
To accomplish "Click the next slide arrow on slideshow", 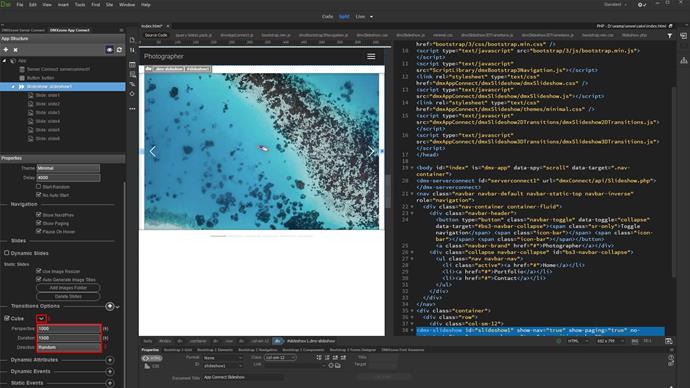I will tap(371, 151).
